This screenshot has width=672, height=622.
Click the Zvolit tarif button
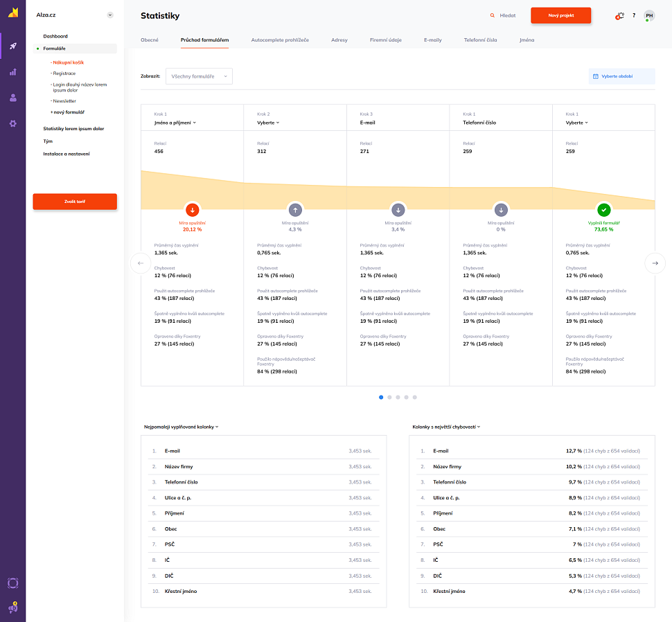[75, 202]
